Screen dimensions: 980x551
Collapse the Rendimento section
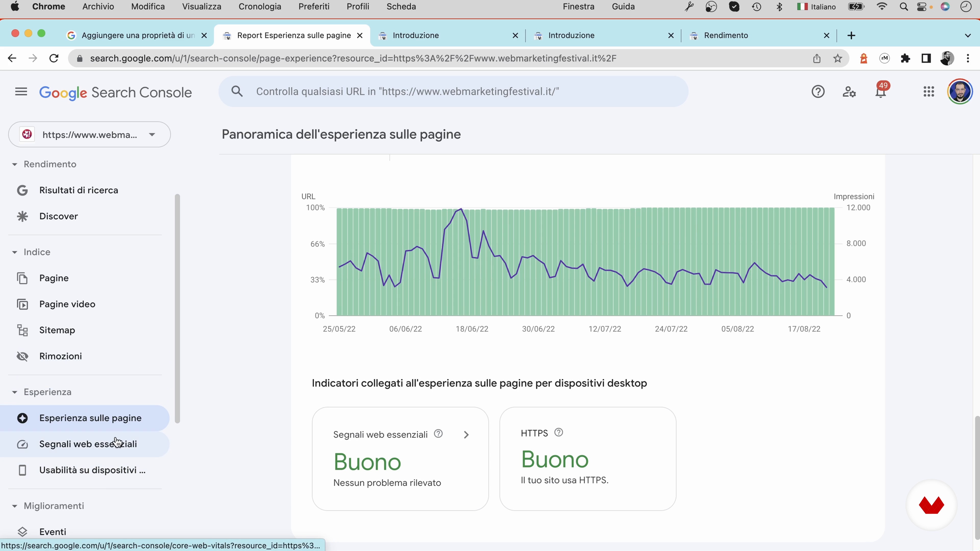pyautogui.click(x=15, y=164)
